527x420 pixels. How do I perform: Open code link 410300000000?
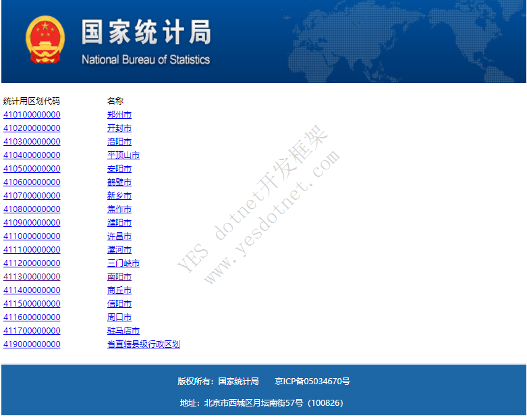(32, 142)
